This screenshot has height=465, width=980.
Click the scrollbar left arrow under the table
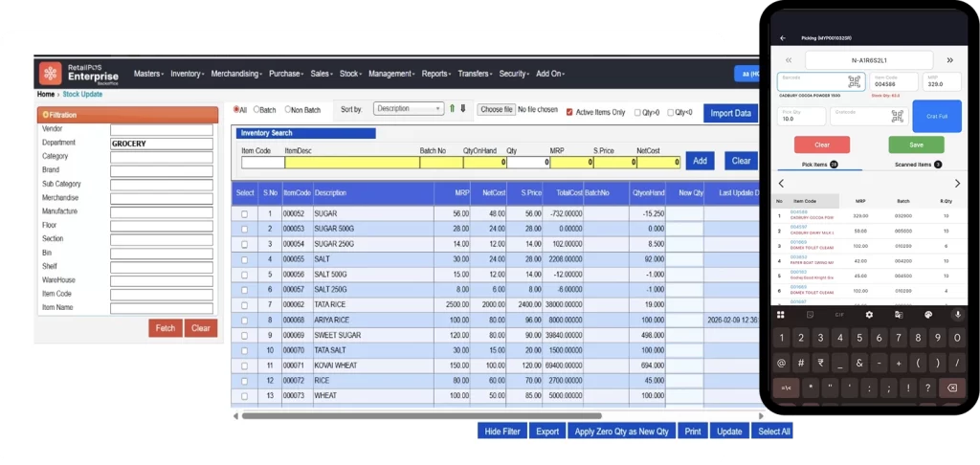(x=235, y=415)
